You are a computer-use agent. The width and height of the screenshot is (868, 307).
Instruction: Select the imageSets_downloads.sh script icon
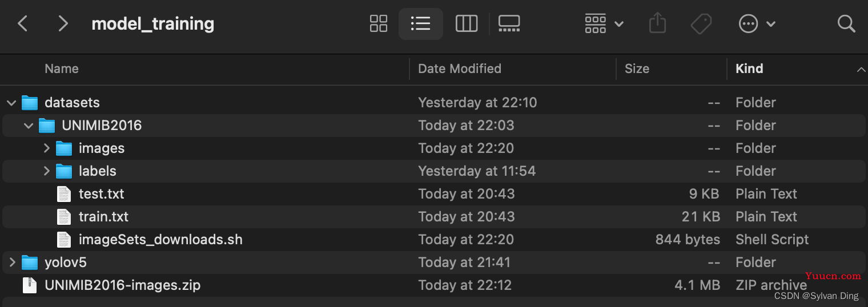(x=64, y=240)
